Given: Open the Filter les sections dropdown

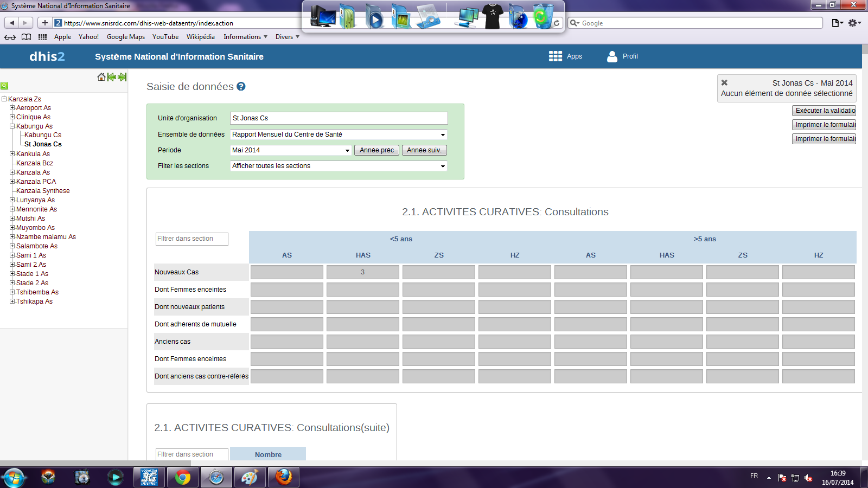Looking at the screenshot, I should pyautogui.click(x=339, y=166).
